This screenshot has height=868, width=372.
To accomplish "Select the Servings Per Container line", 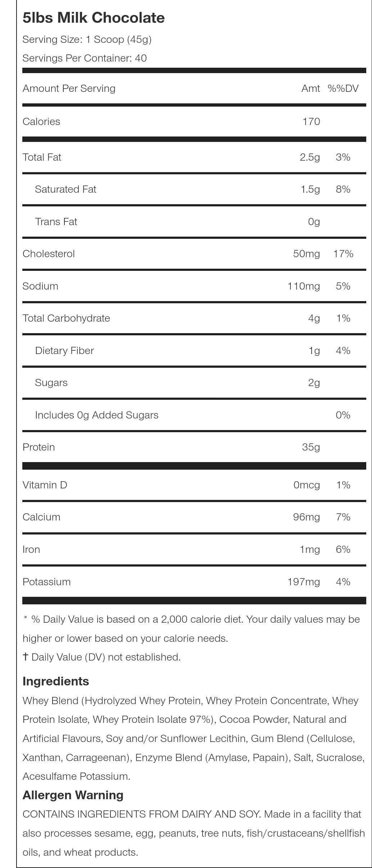I will [x=85, y=58].
